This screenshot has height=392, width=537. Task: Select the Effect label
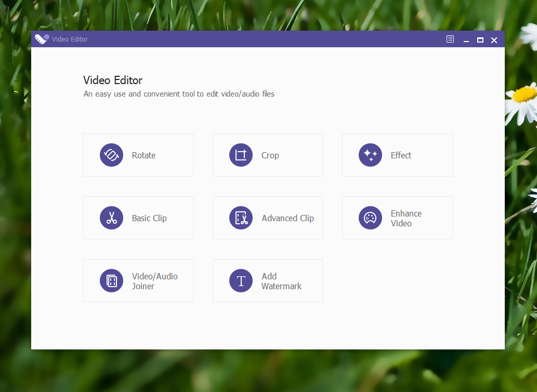coord(401,155)
